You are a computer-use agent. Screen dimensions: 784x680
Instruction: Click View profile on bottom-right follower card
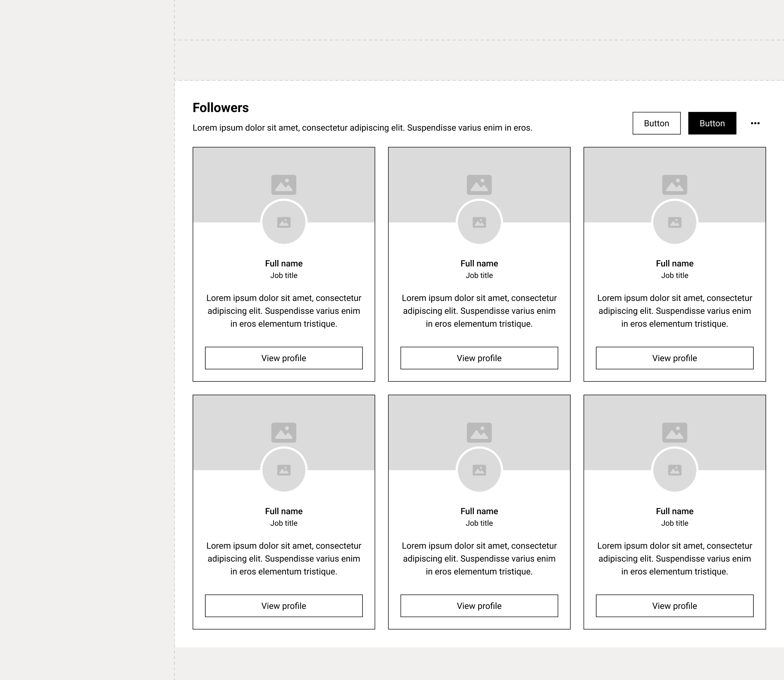click(675, 606)
